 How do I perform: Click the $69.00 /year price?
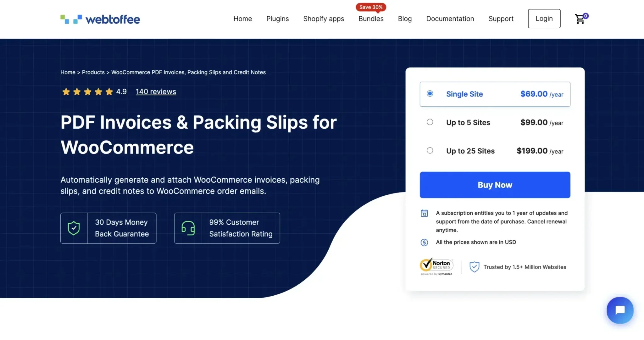coord(542,94)
